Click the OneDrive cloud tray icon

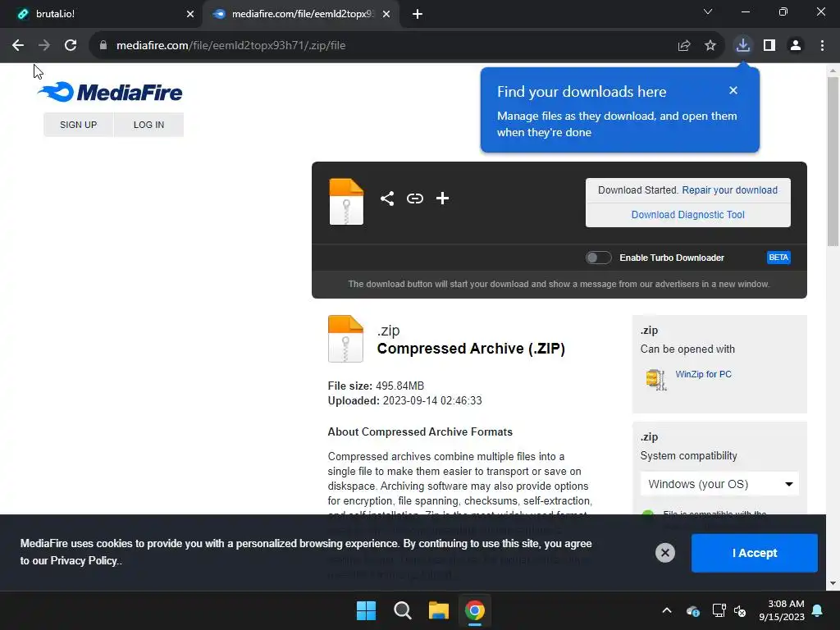[692, 610]
